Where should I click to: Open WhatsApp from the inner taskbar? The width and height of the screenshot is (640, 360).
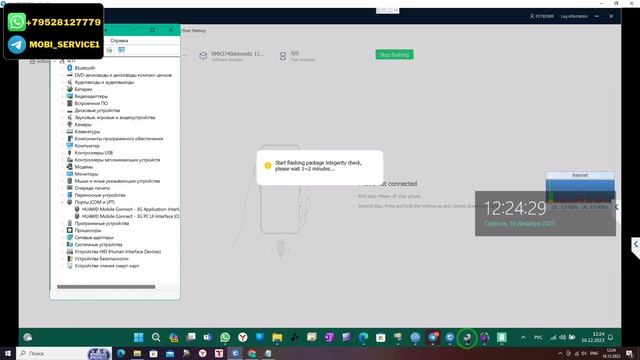pos(225,337)
